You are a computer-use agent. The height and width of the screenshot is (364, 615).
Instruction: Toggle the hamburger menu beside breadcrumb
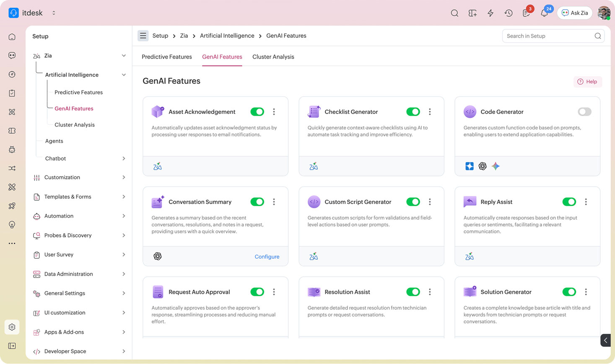(143, 36)
